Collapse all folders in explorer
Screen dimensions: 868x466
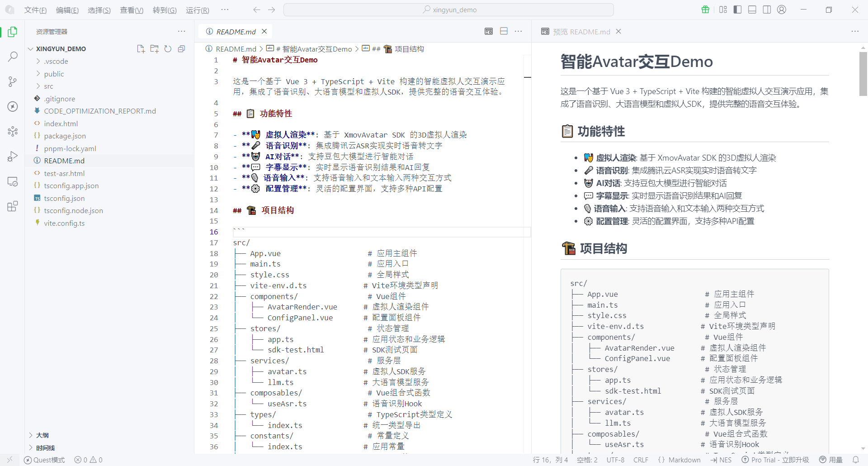pyautogui.click(x=182, y=49)
